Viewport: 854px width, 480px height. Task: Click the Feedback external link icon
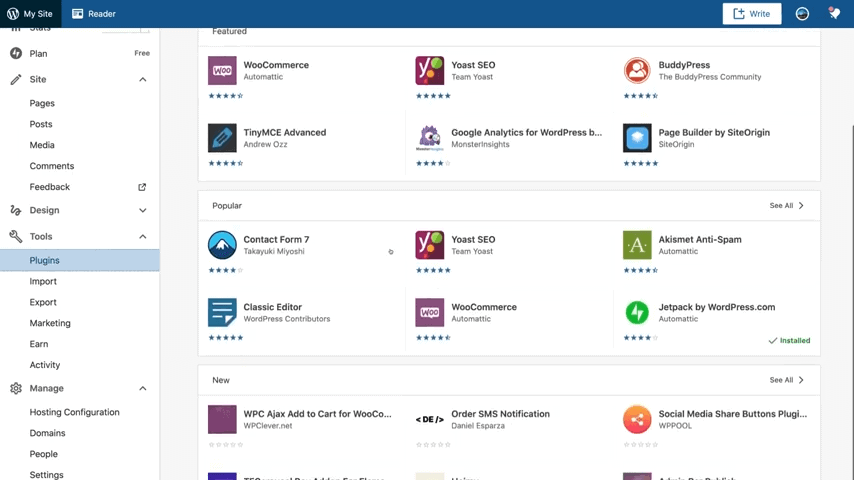pos(142,187)
